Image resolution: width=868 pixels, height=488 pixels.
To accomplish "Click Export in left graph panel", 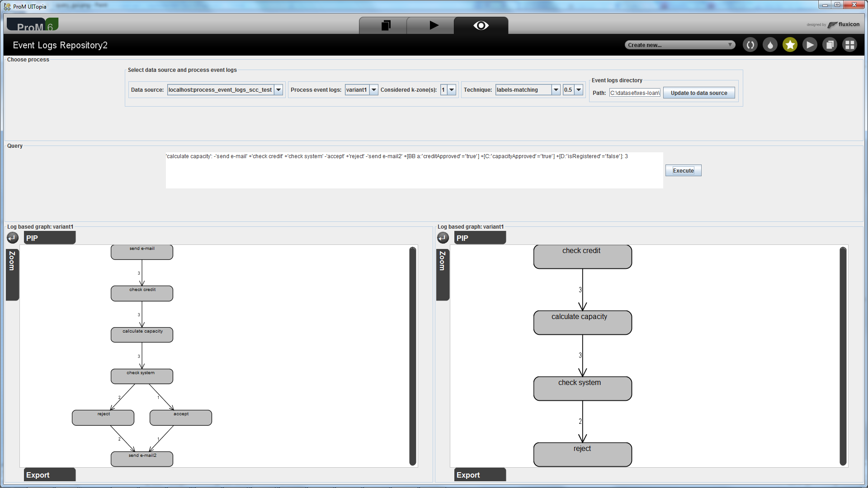I will pyautogui.click(x=49, y=474).
